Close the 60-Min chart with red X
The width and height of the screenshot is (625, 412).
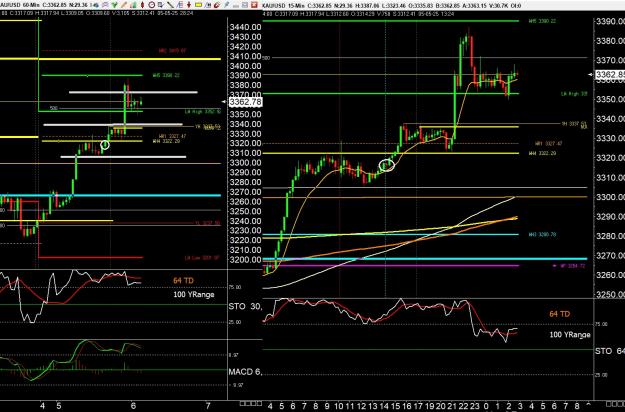pos(254,5)
